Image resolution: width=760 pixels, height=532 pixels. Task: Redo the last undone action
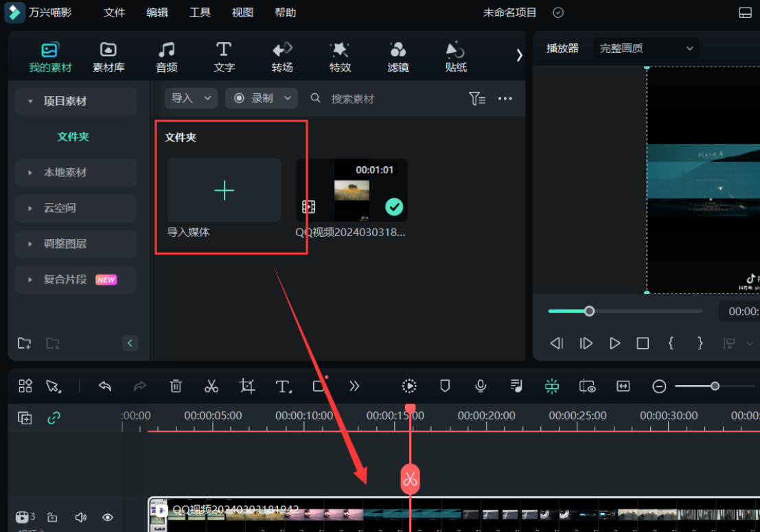(x=139, y=386)
